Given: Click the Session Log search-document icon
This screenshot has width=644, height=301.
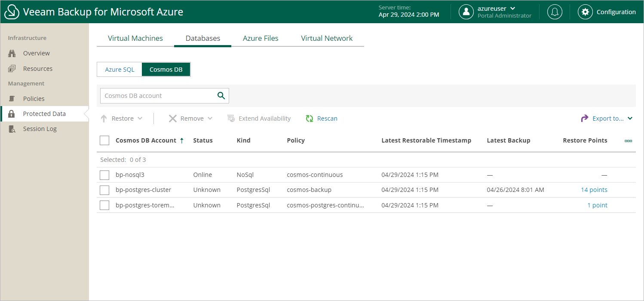Looking at the screenshot, I should point(12,129).
